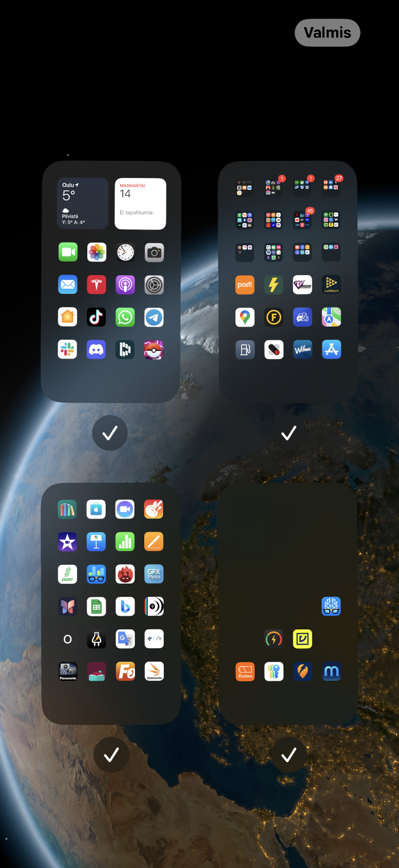Image resolution: width=399 pixels, height=868 pixels.
Task: Tap the Discord icon
Action: tap(96, 350)
